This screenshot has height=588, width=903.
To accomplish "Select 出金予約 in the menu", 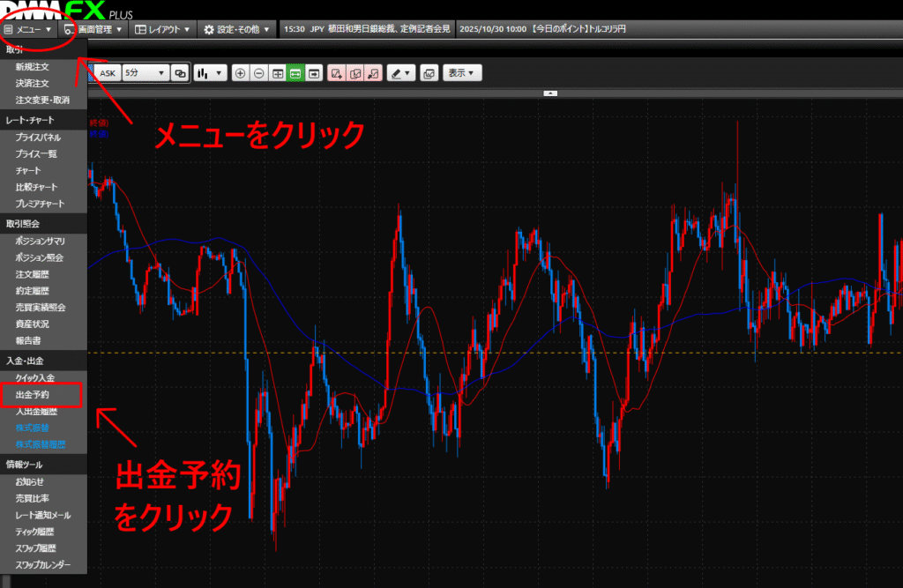I will click(34, 394).
